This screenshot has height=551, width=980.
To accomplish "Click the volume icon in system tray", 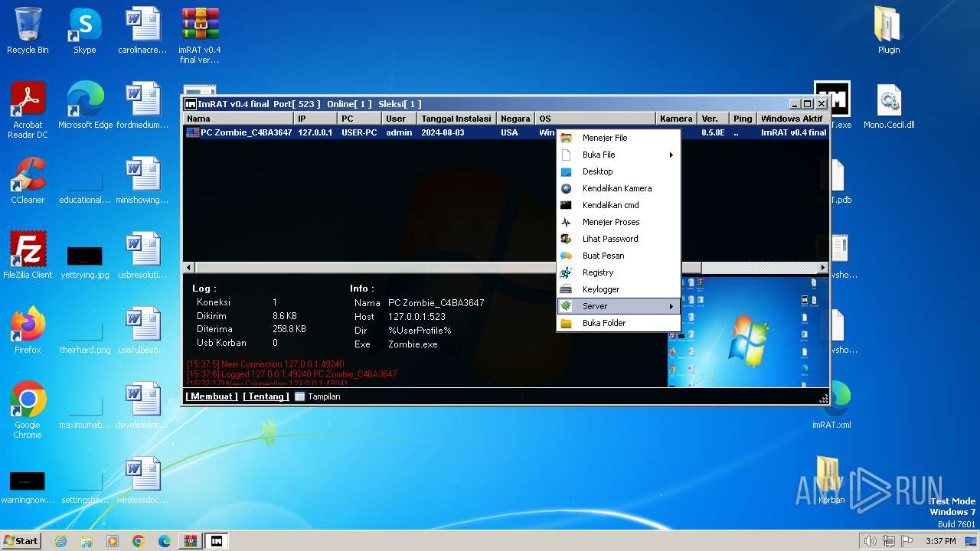I will click(x=870, y=541).
